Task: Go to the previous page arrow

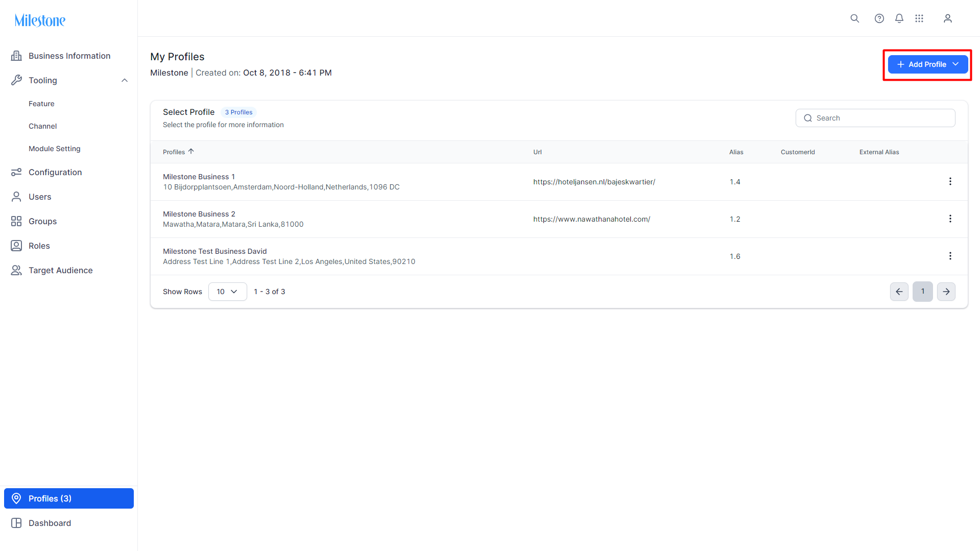Action: point(899,292)
